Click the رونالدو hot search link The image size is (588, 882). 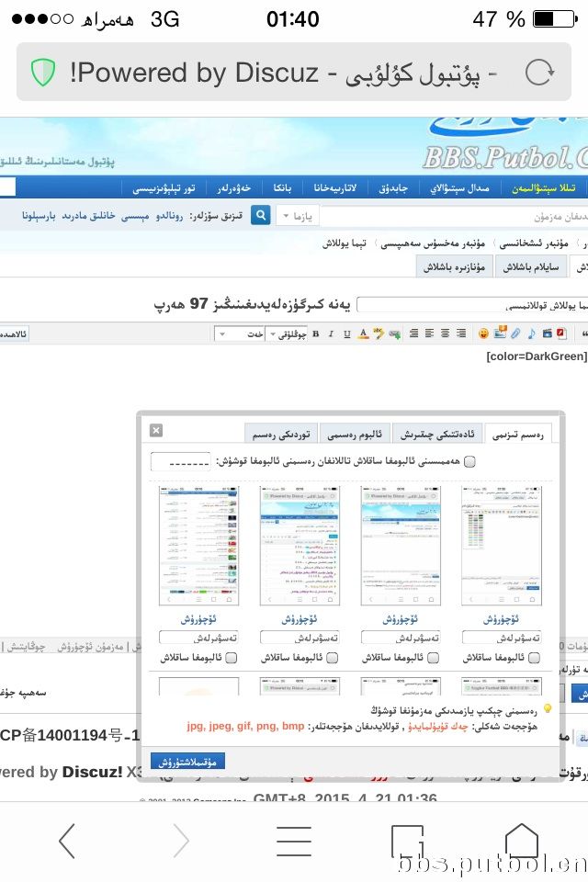click(169, 216)
